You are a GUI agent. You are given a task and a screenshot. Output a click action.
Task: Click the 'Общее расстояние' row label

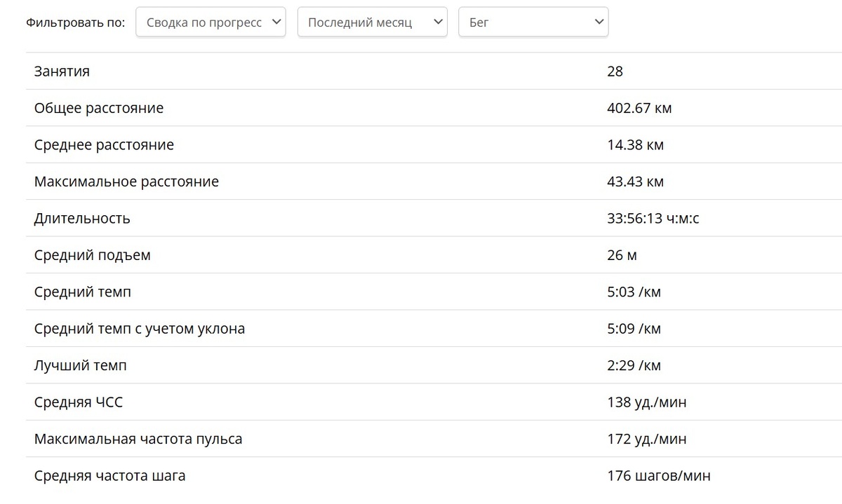99,108
